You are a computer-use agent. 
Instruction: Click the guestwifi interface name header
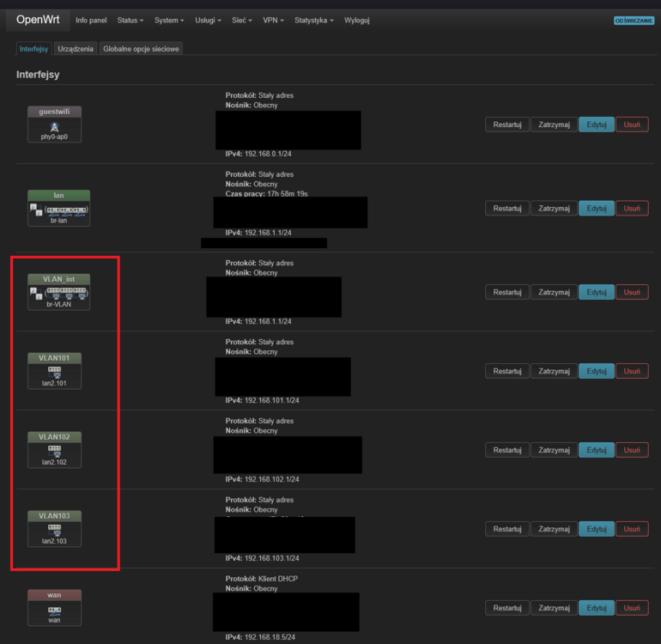tap(54, 112)
